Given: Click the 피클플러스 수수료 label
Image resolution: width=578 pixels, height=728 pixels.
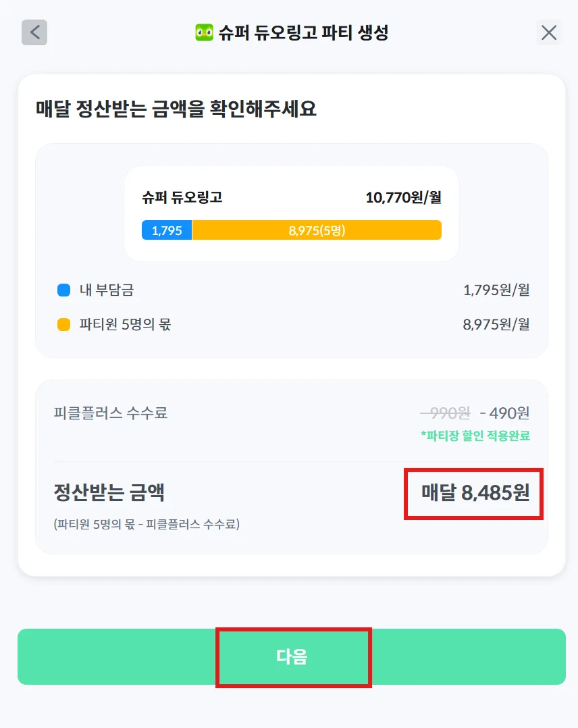Looking at the screenshot, I should 111,413.
